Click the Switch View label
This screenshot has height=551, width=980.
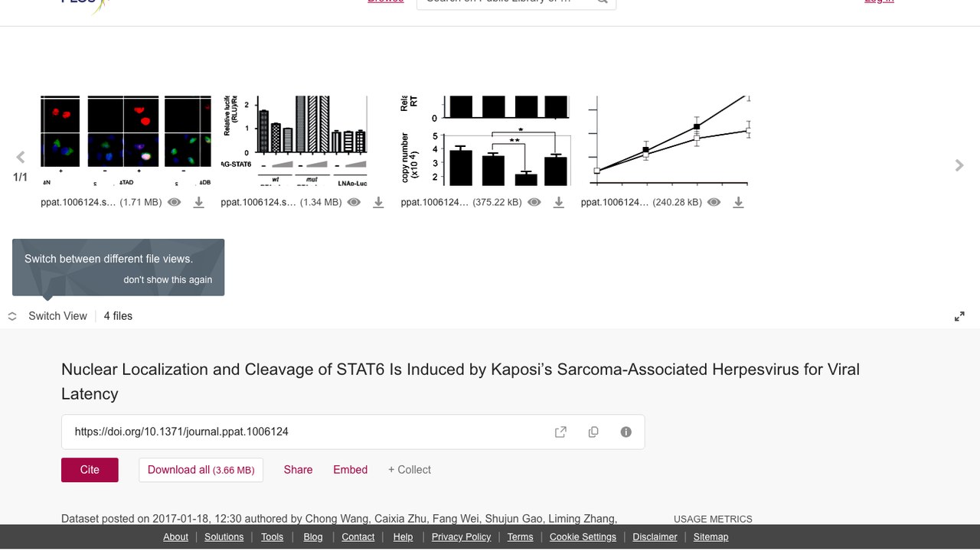tap(57, 316)
